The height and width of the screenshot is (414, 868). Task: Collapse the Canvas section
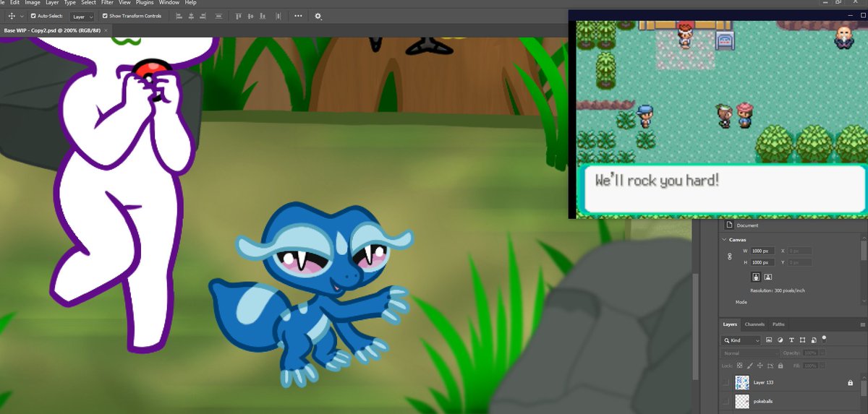[x=724, y=239]
